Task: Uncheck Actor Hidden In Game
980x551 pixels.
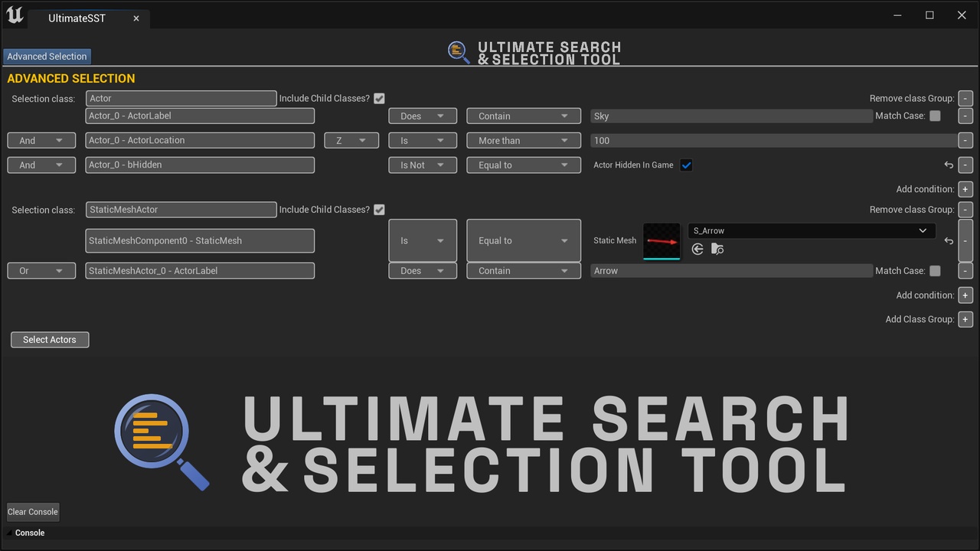Action: tap(686, 165)
